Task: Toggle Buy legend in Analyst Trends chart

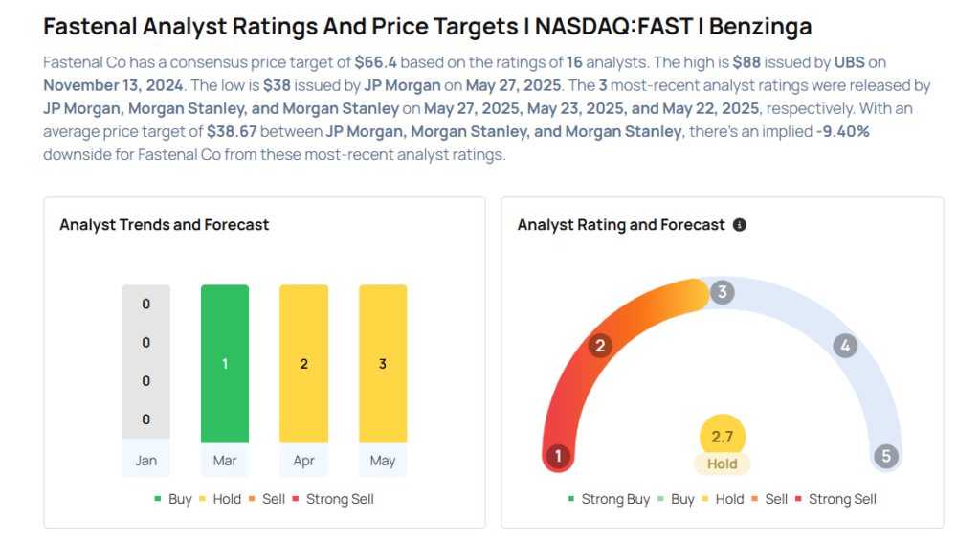Action: pyautogui.click(x=173, y=499)
